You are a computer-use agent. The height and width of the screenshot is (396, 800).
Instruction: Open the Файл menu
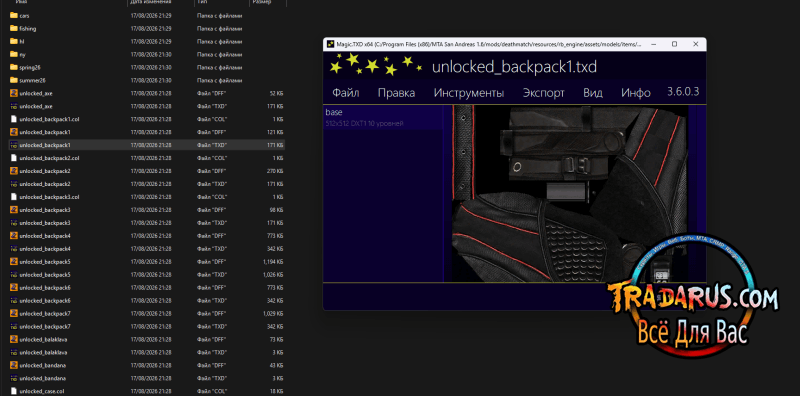point(345,93)
